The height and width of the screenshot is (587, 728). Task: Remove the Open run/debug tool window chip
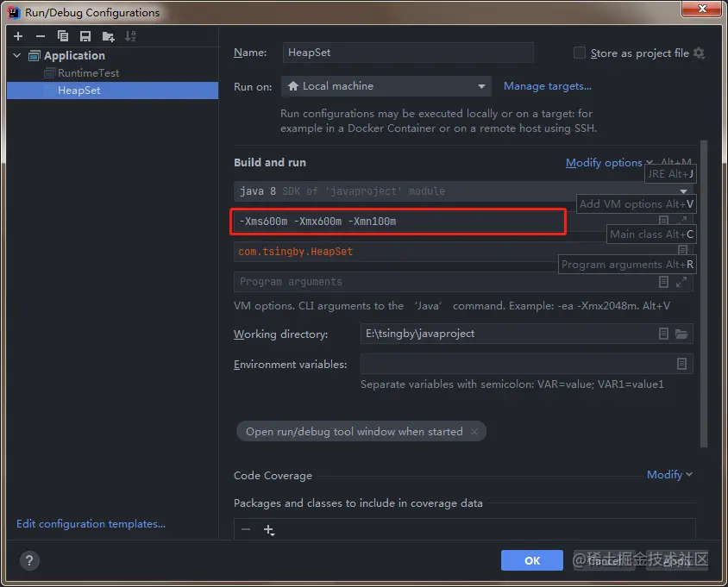click(474, 432)
